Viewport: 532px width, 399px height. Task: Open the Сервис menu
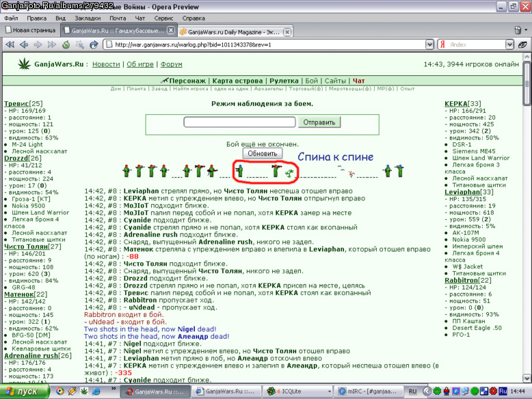click(x=163, y=18)
